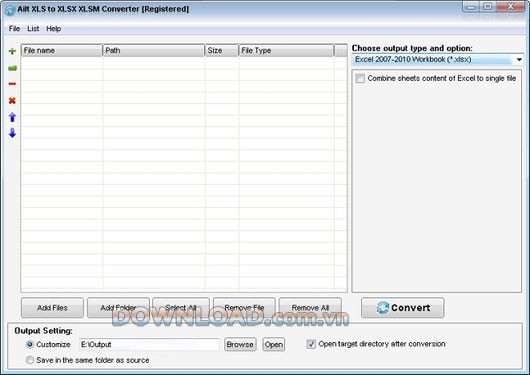Select Save in the same folder as source
The image size is (530, 375).
click(x=30, y=360)
